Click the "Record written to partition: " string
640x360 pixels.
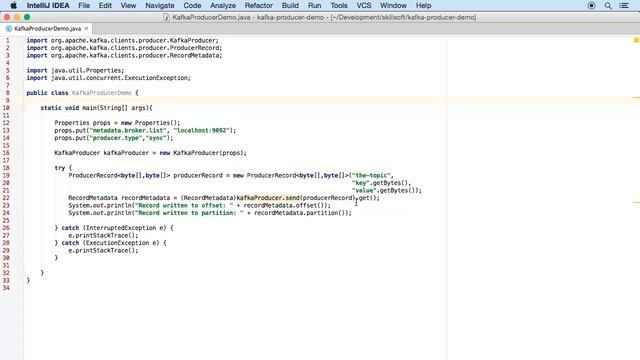(189, 213)
